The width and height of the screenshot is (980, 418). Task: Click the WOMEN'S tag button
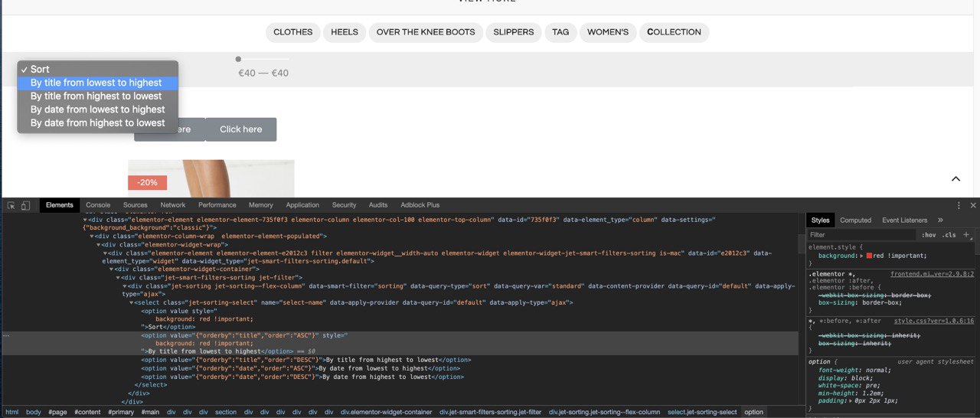608,32
